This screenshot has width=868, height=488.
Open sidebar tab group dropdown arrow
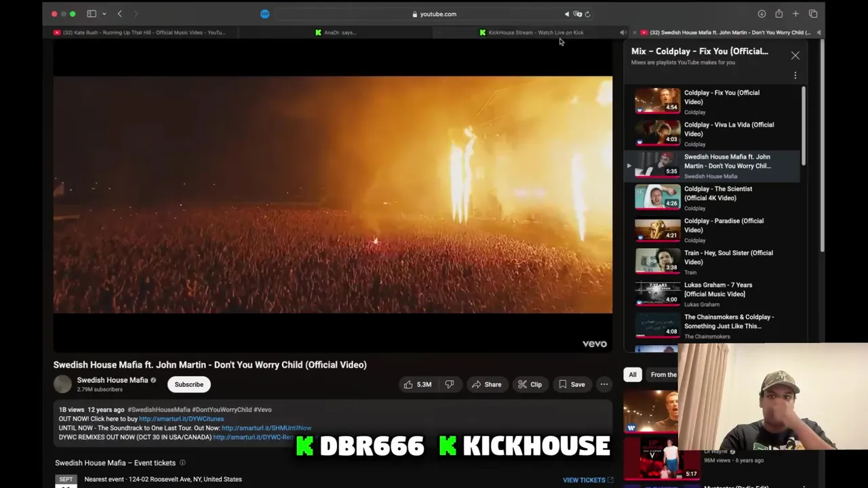104,14
